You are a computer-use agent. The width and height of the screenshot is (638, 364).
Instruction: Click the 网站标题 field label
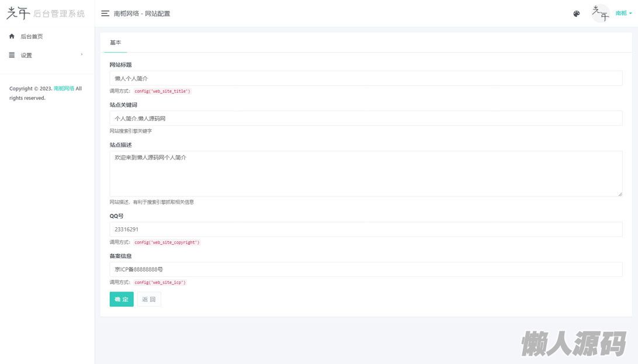click(120, 65)
